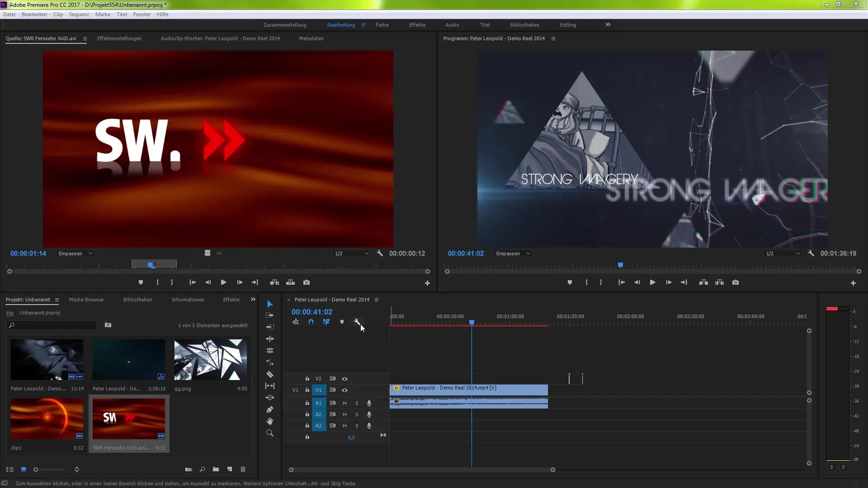Open the Media-Browser tab
The width and height of the screenshot is (868, 488).
[x=86, y=300]
